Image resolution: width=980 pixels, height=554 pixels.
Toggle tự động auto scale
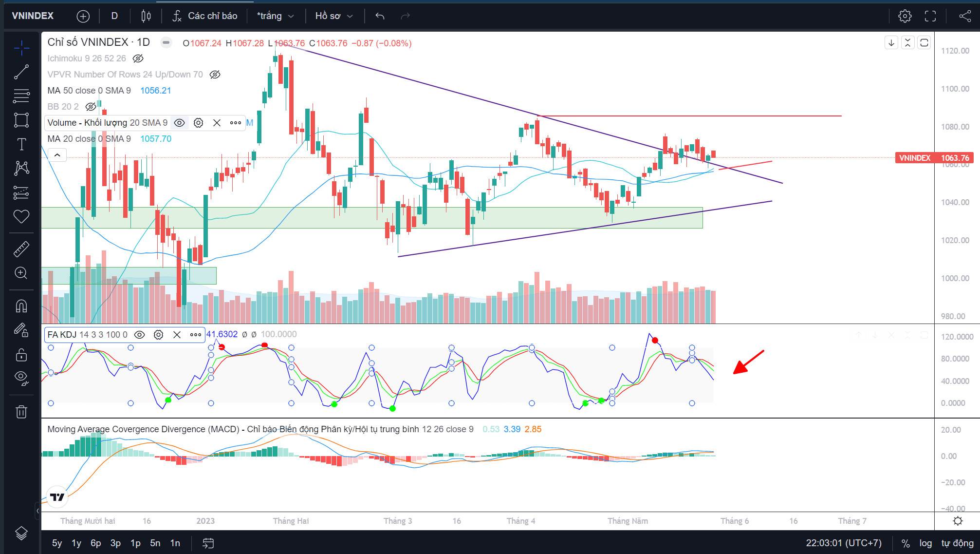point(957,543)
